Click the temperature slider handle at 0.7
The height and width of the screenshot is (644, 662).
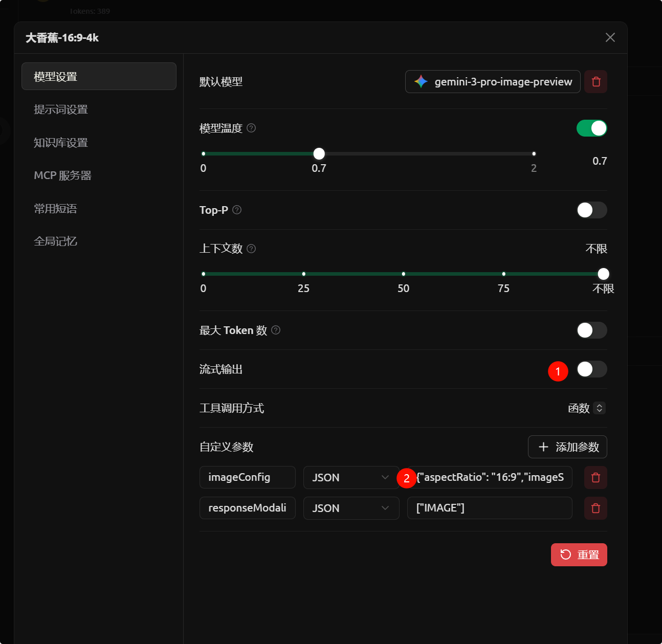(319, 153)
